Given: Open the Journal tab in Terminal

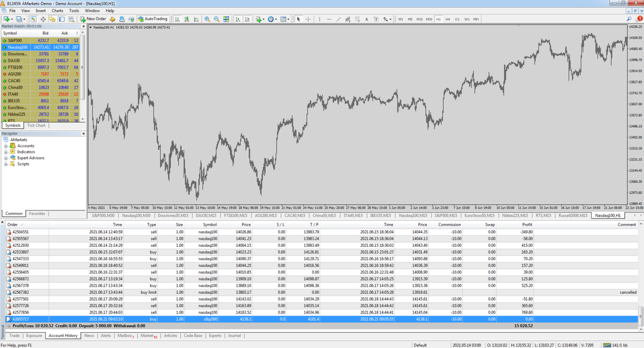Looking at the screenshot, I should coord(234,336).
